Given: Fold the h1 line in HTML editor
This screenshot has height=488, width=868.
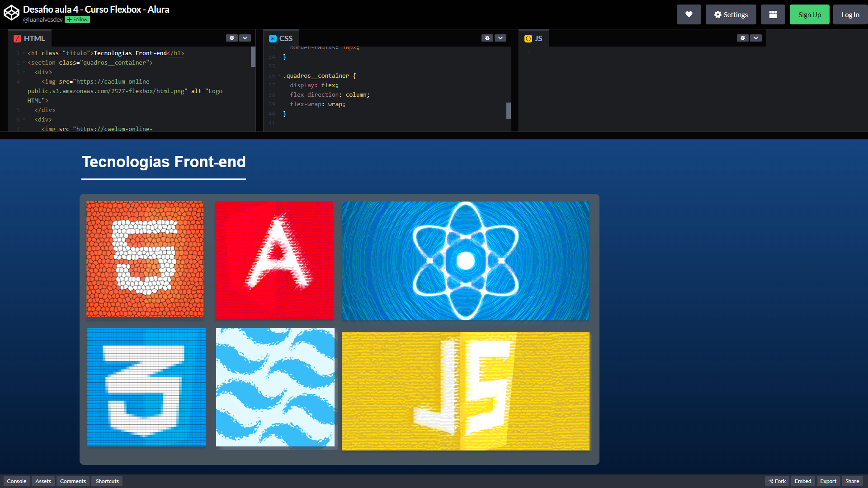Looking at the screenshot, I should point(24,53).
